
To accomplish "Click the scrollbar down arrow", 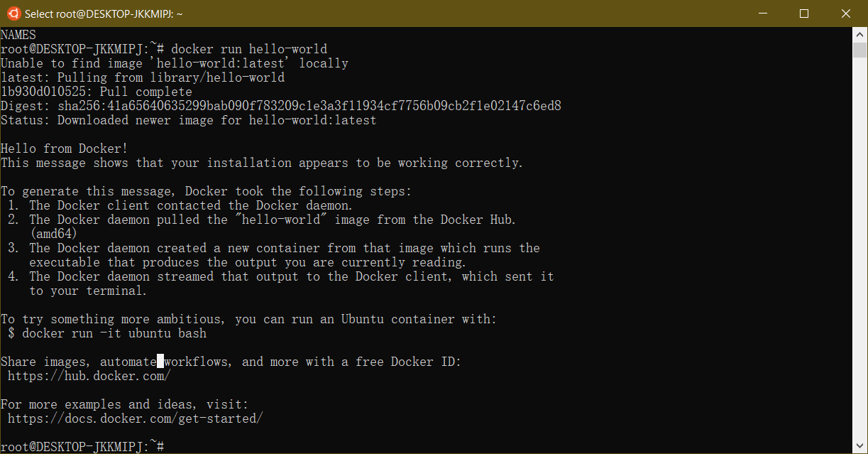I will (x=859, y=447).
